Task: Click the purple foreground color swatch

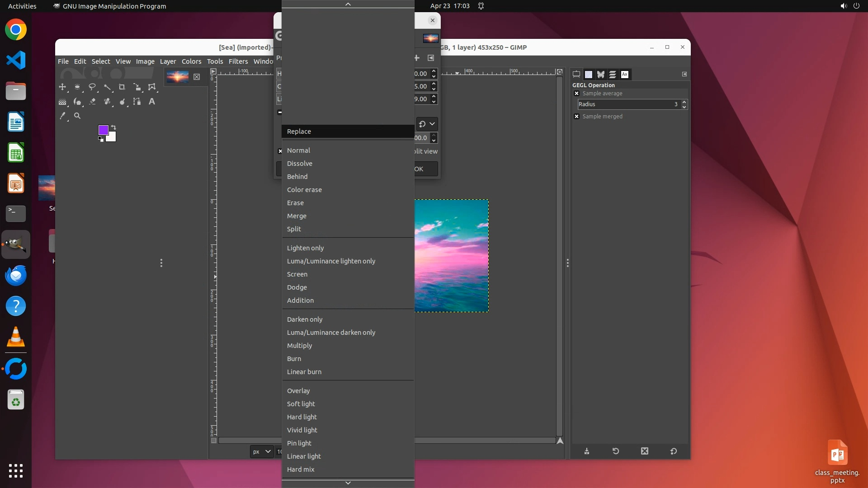Action: (x=103, y=130)
